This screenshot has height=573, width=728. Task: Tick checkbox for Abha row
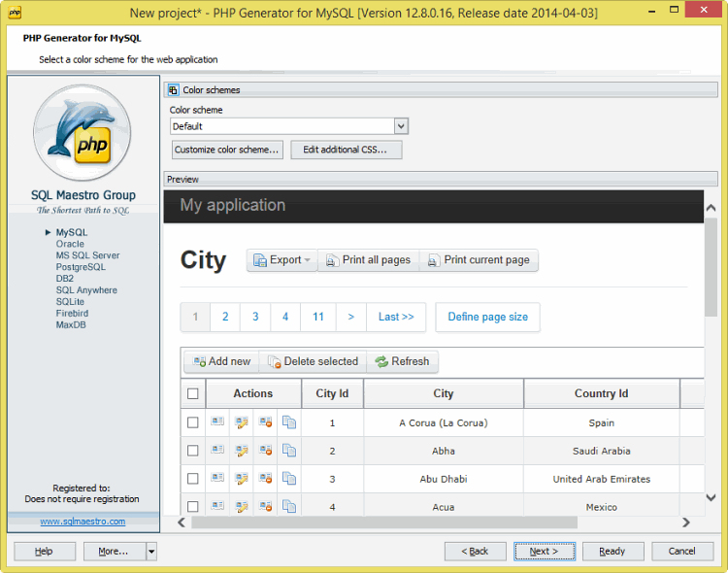tap(193, 451)
